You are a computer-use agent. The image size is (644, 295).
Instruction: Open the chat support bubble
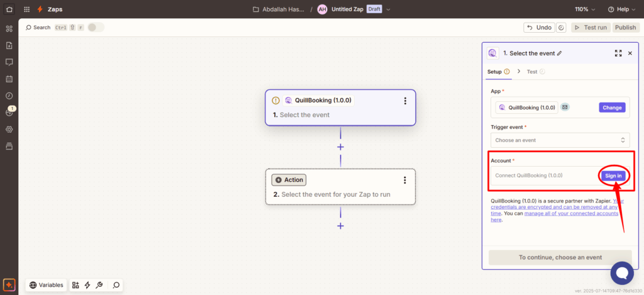click(622, 273)
